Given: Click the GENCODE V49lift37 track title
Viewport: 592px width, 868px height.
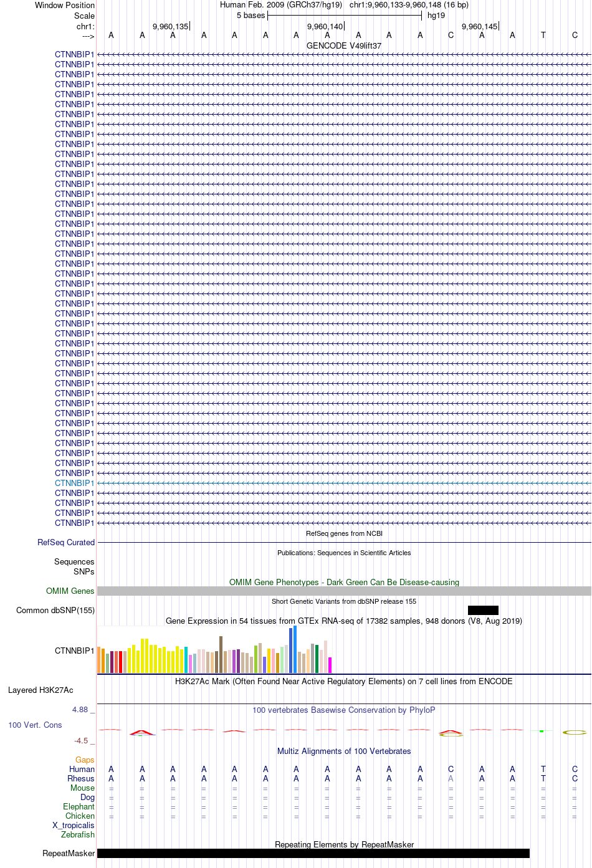Looking at the screenshot, I should point(344,45).
